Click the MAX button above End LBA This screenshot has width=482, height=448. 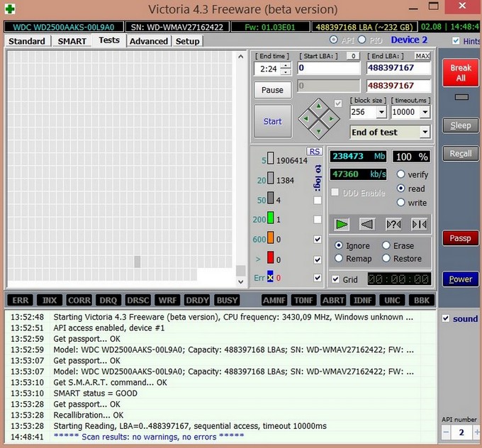422,55
